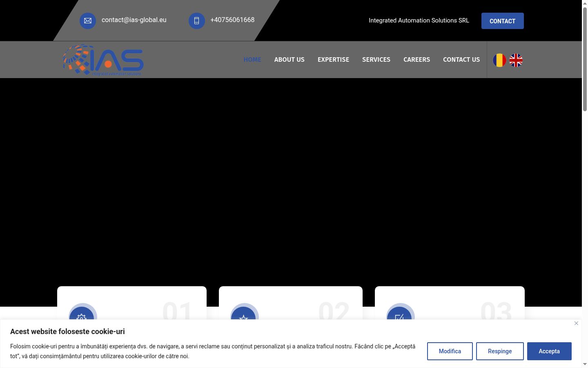588x368 pixels.
Task: Accept cookies with the Accepta button
Action: 549,351
